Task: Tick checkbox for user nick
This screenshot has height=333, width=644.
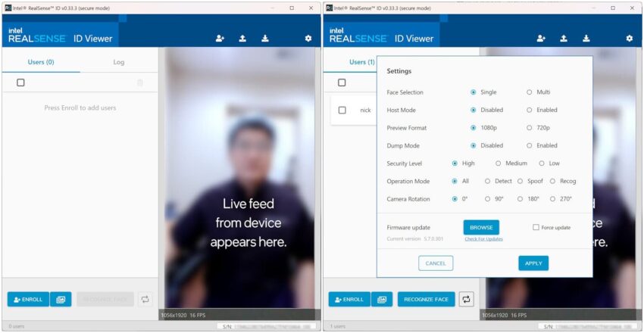Action: click(342, 110)
